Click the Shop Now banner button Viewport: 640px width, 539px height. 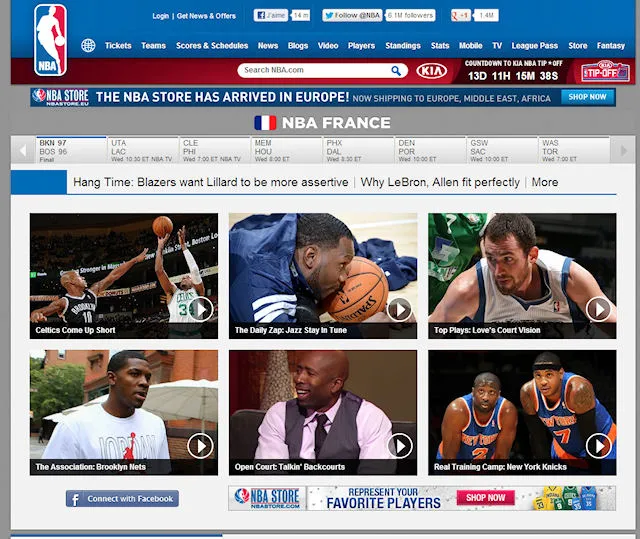click(587, 97)
